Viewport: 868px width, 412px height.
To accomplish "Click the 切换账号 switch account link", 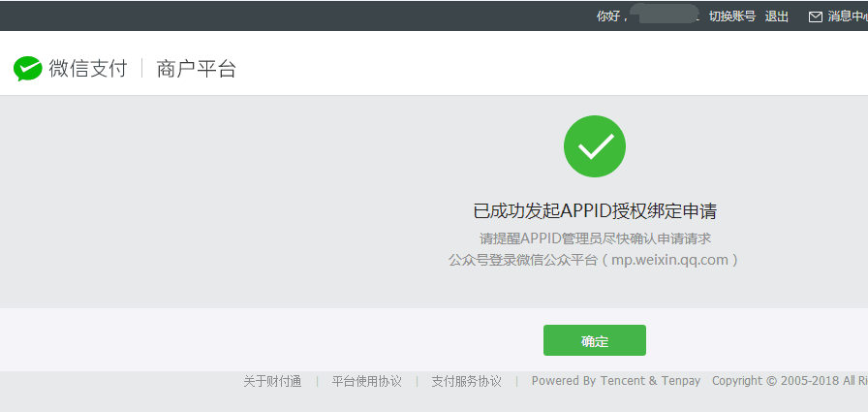I will coord(731,16).
